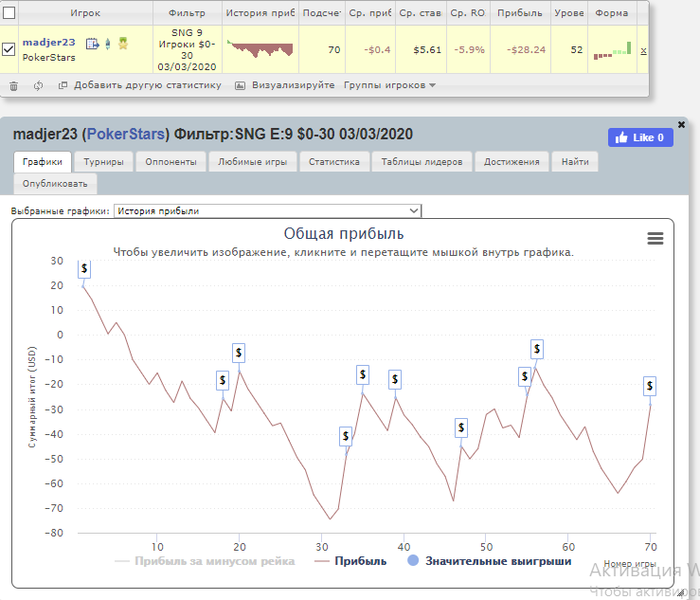
Task: Remove madjer23 row with the x link
Action: point(643,50)
